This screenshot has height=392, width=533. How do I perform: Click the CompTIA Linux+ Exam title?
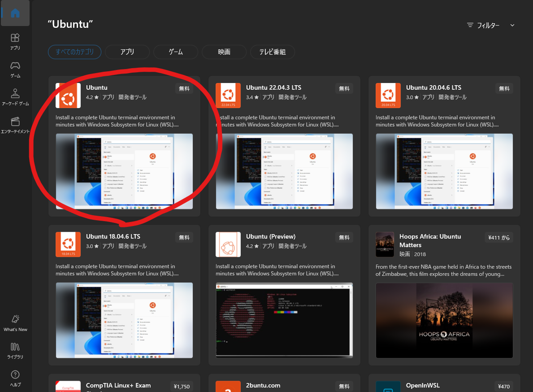click(x=118, y=386)
